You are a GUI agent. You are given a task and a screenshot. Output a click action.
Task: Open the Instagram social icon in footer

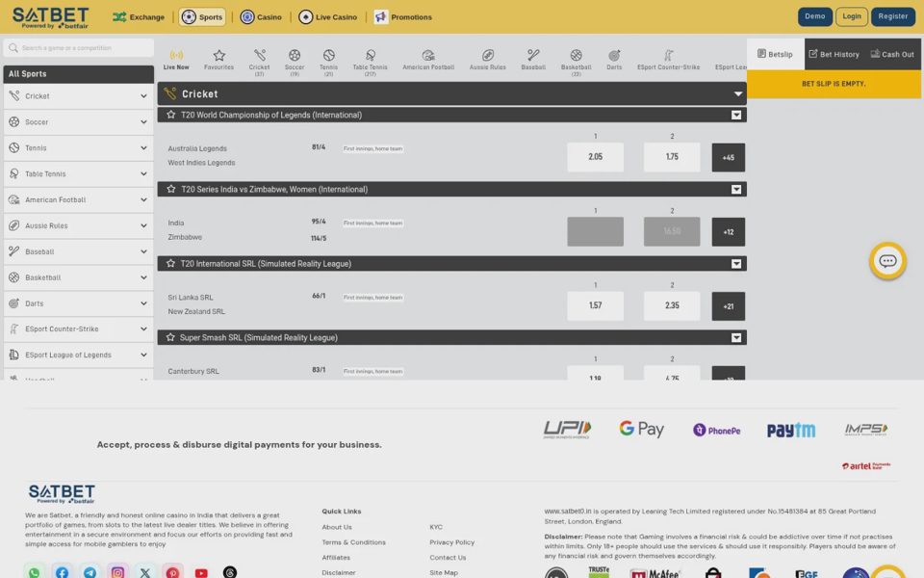click(x=117, y=572)
